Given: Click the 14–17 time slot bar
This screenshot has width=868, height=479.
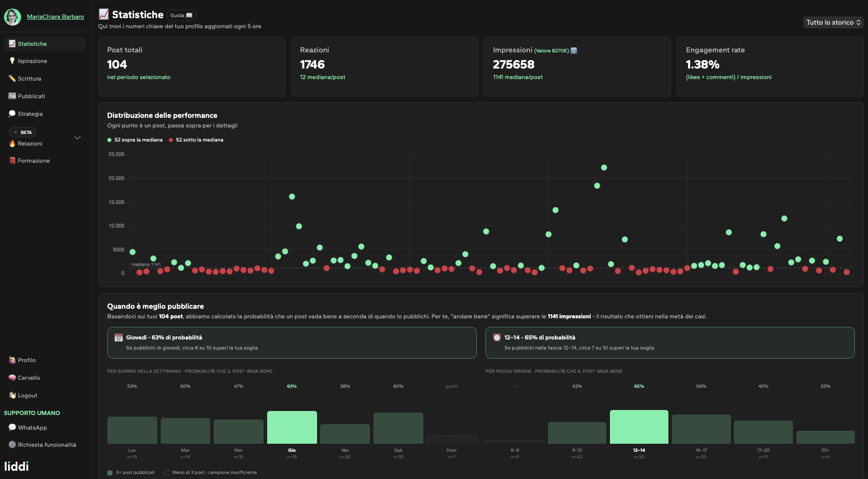Looking at the screenshot, I should [701, 429].
